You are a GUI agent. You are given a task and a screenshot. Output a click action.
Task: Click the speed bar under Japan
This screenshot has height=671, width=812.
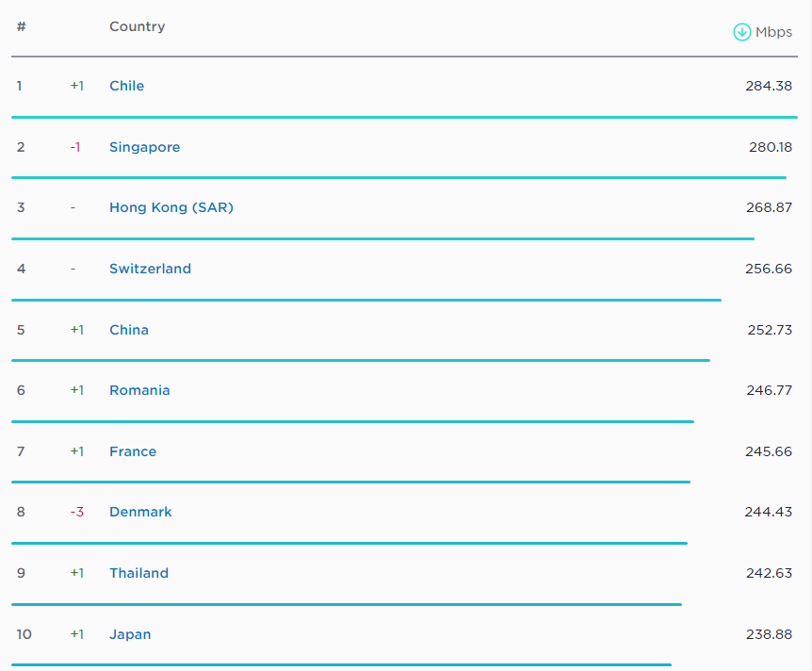(x=341, y=664)
